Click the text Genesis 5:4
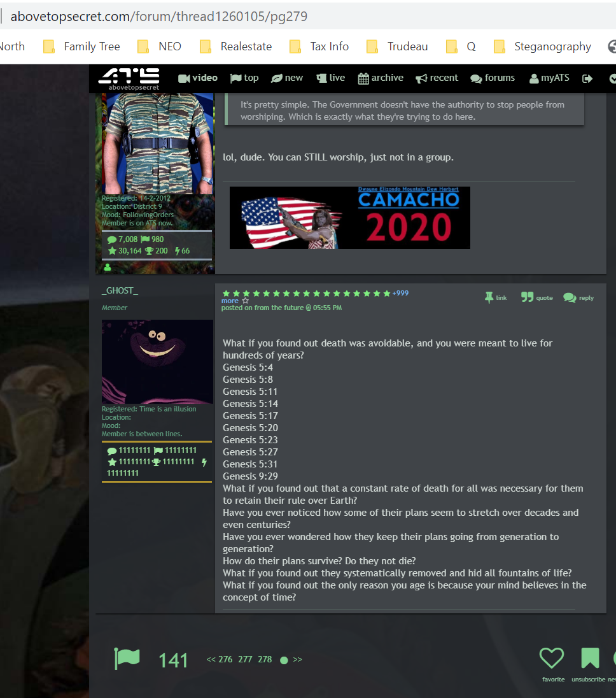The width and height of the screenshot is (616, 698). (x=248, y=367)
